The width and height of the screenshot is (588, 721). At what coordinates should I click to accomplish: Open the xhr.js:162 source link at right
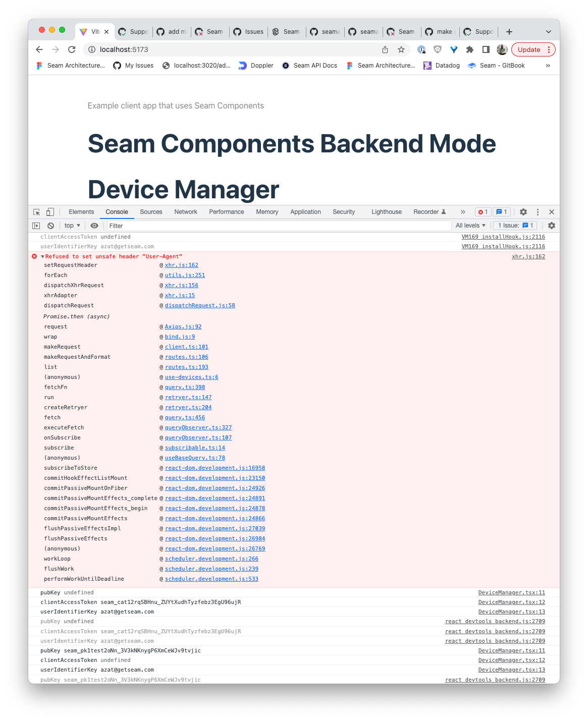click(528, 257)
